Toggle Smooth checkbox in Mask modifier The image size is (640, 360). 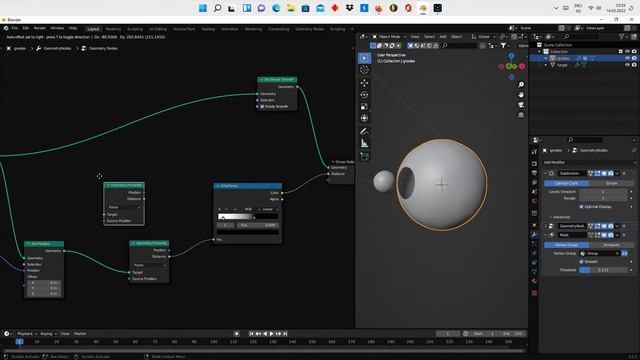click(x=581, y=262)
